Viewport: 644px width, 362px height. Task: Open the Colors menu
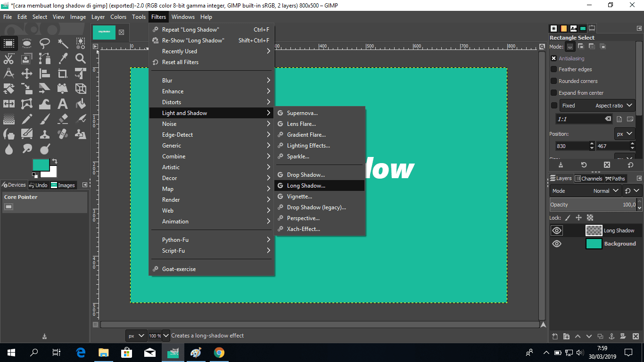(x=118, y=17)
